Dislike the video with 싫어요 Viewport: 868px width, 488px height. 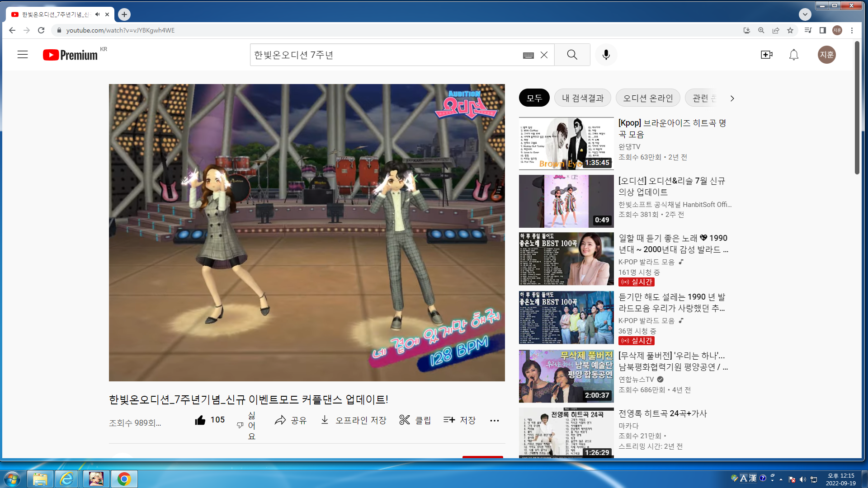[247, 425]
